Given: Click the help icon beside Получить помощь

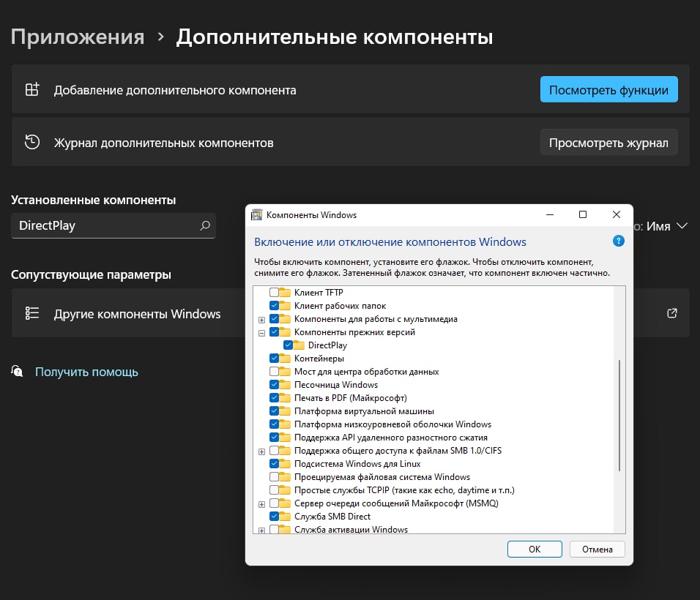Looking at the screenshot, I should coord(17,371).
